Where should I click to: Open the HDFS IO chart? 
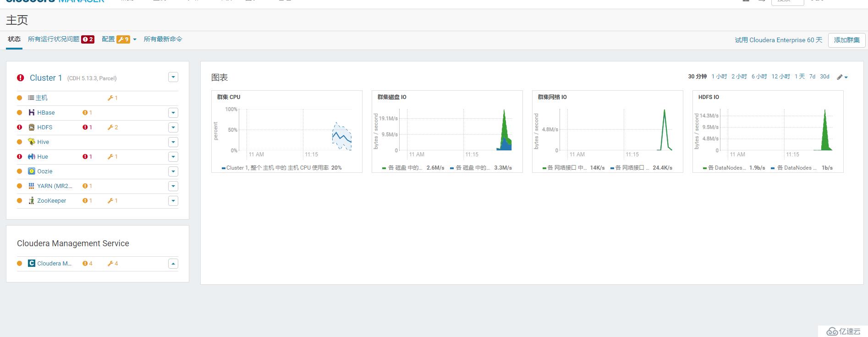point(768,132)
